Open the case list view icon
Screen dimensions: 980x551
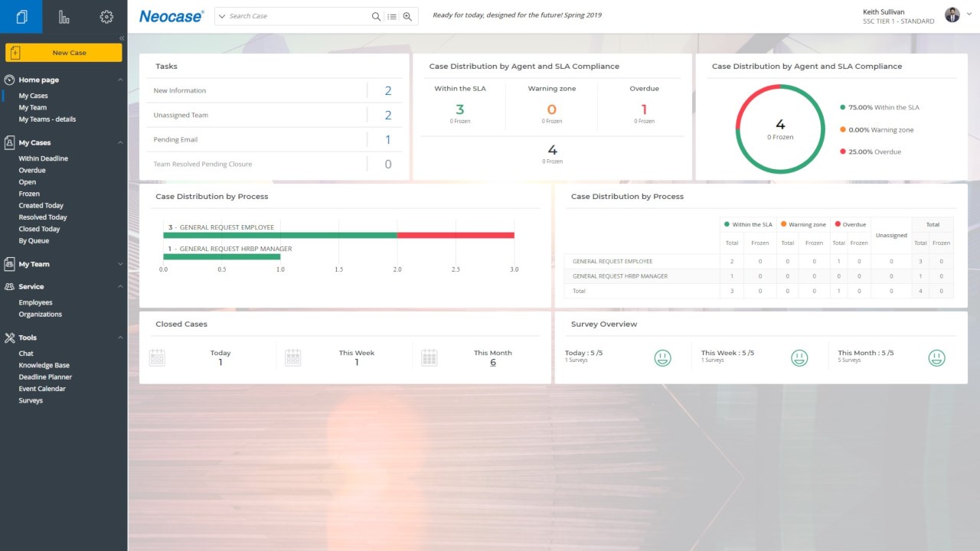pos(392,16)
